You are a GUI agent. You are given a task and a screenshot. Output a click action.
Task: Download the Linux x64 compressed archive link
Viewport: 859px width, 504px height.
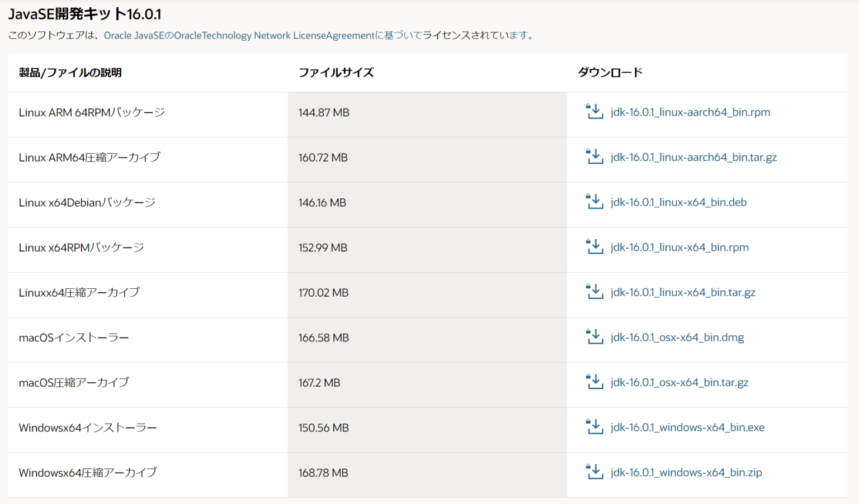[683, 292]
